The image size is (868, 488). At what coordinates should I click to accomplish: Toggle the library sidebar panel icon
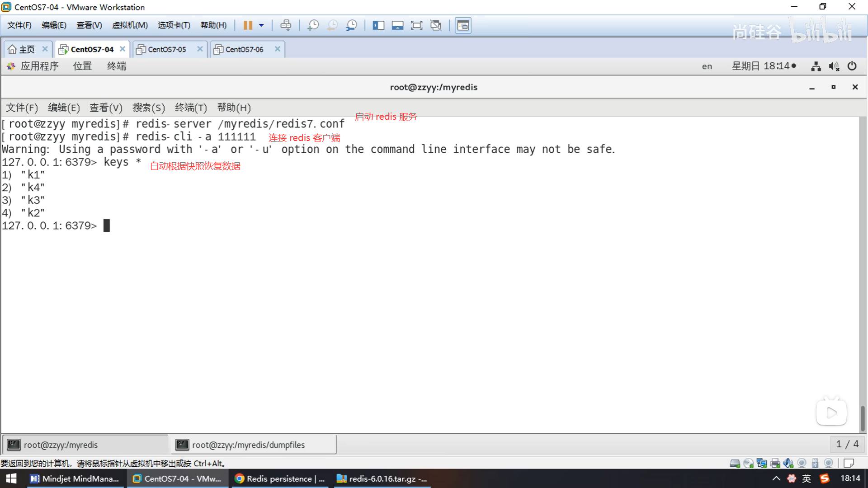click(378, 25)
